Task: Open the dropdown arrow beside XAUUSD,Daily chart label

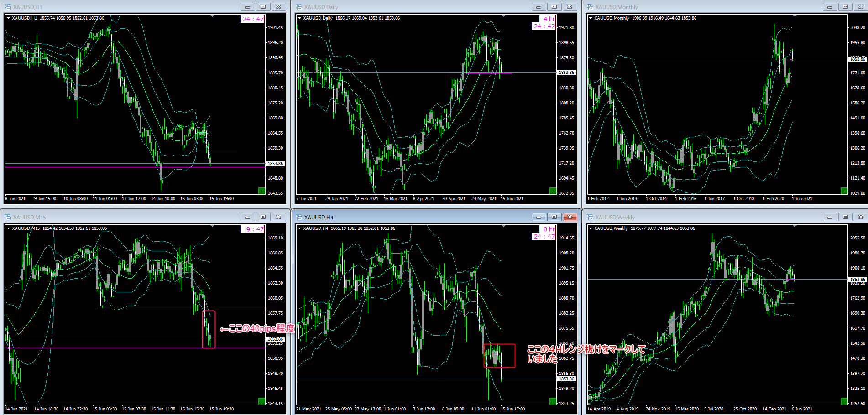Action: [300, 18]
